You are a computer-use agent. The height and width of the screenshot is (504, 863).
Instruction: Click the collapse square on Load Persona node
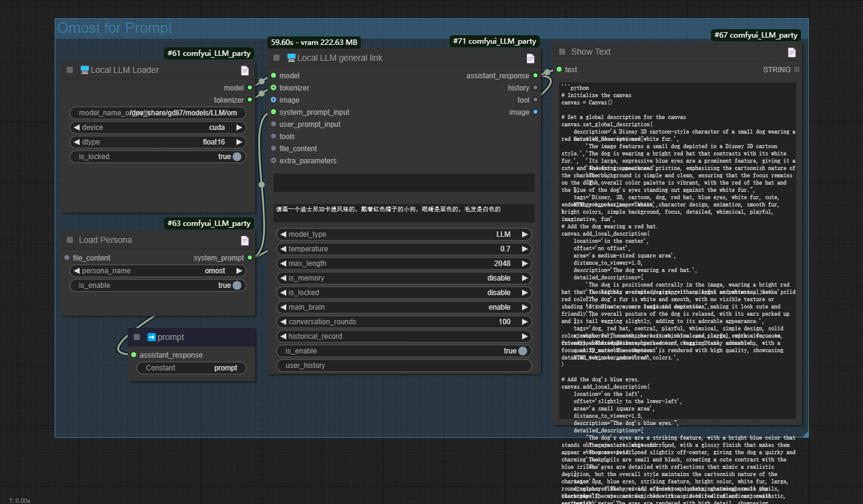[x=69, y=240]
